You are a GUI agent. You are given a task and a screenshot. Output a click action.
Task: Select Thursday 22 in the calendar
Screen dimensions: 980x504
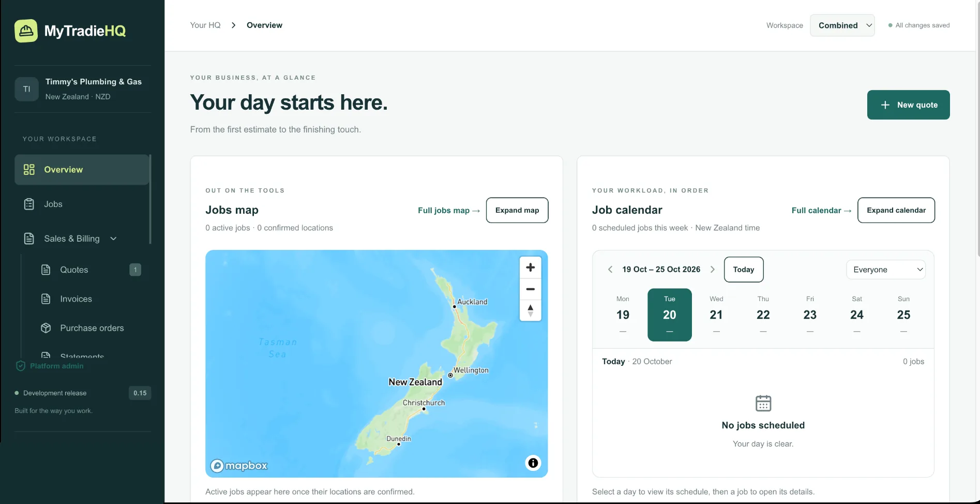coord(763,315)
